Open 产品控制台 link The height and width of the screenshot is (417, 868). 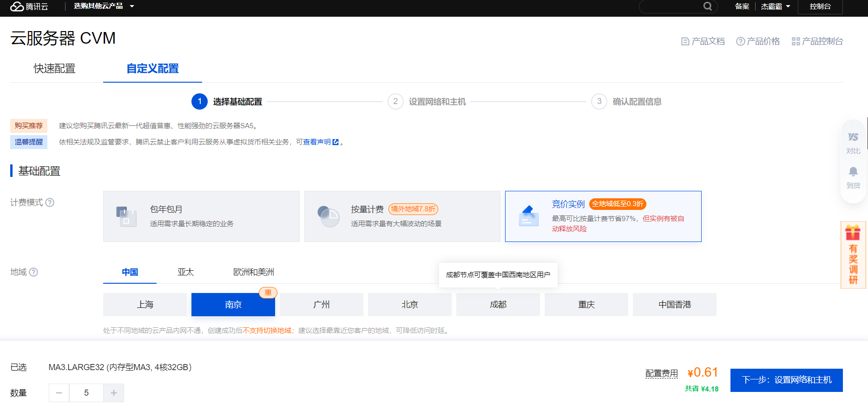[817, 41]
